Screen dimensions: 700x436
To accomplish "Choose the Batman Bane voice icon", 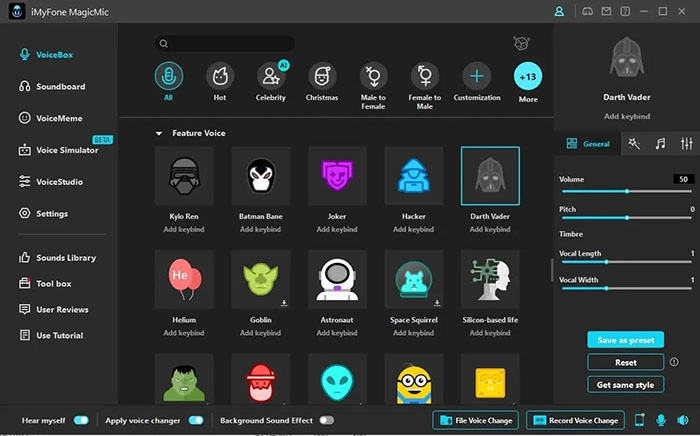I will point(261,176).
